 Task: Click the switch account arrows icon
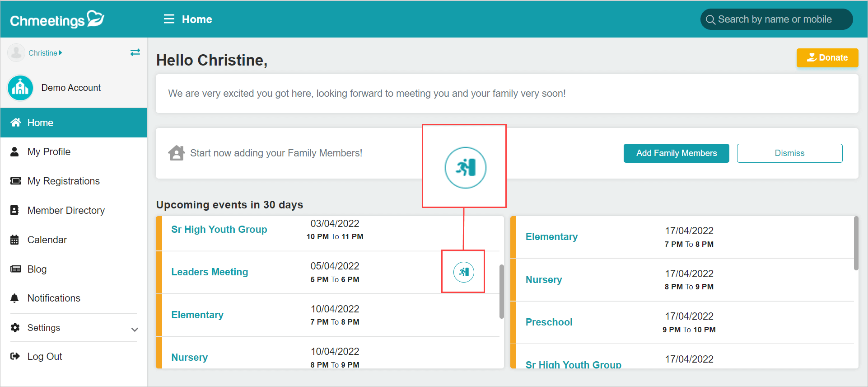(135, 52)
